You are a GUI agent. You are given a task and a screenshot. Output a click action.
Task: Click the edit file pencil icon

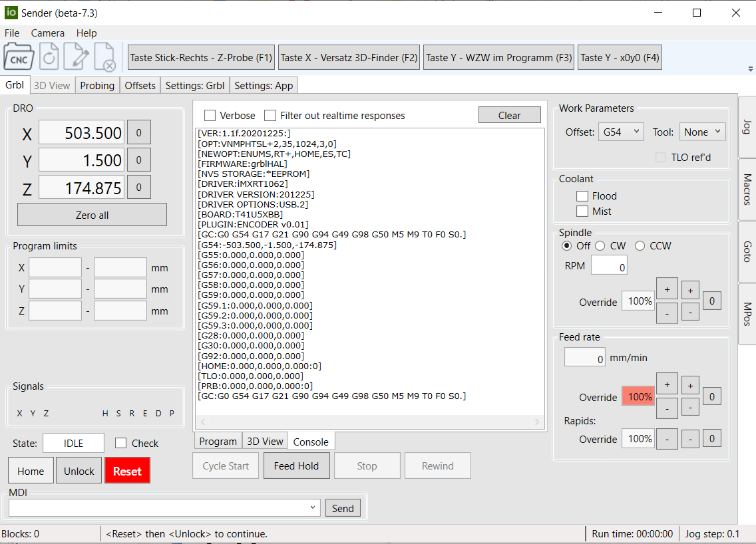point(77,57)
